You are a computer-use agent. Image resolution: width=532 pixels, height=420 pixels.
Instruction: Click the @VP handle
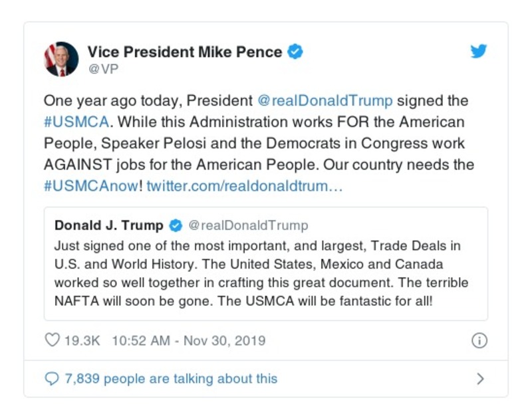pos(103,68)
